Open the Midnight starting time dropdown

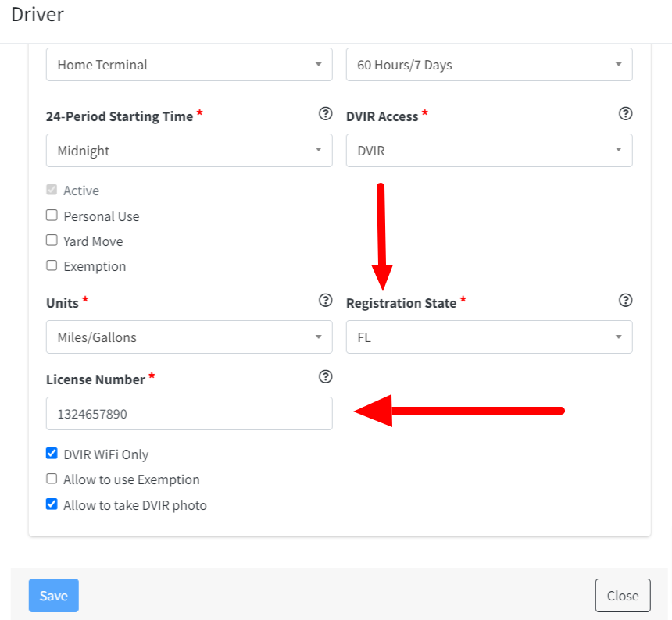(x=189, y=150)
